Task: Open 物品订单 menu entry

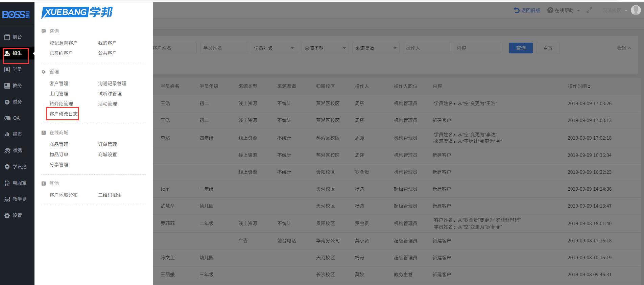Action: (59, 155)
